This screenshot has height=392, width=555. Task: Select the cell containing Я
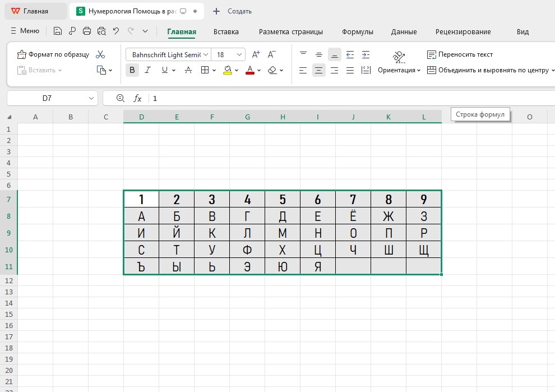(x=318, y=266)
